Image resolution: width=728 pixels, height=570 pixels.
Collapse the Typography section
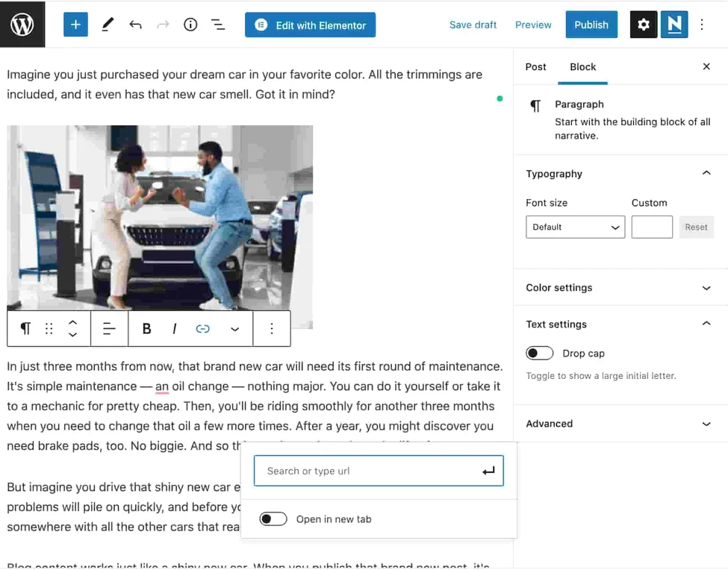click(x=706, y=174)
